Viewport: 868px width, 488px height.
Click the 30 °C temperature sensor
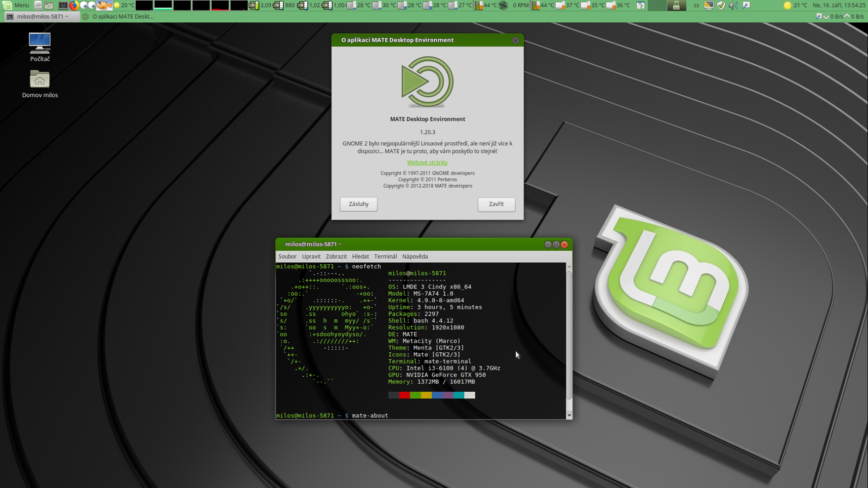384,5
